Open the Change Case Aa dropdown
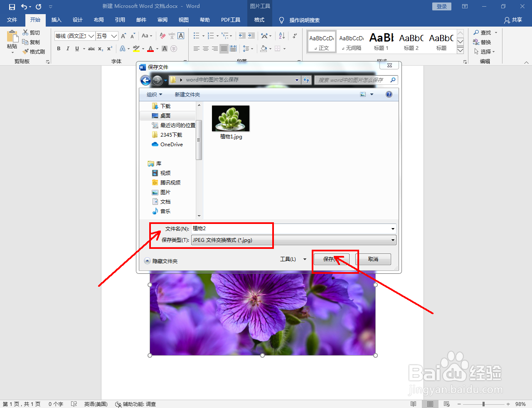Image resolution: width=532 pixels, height=408 pixels. [x=147, y=36]
